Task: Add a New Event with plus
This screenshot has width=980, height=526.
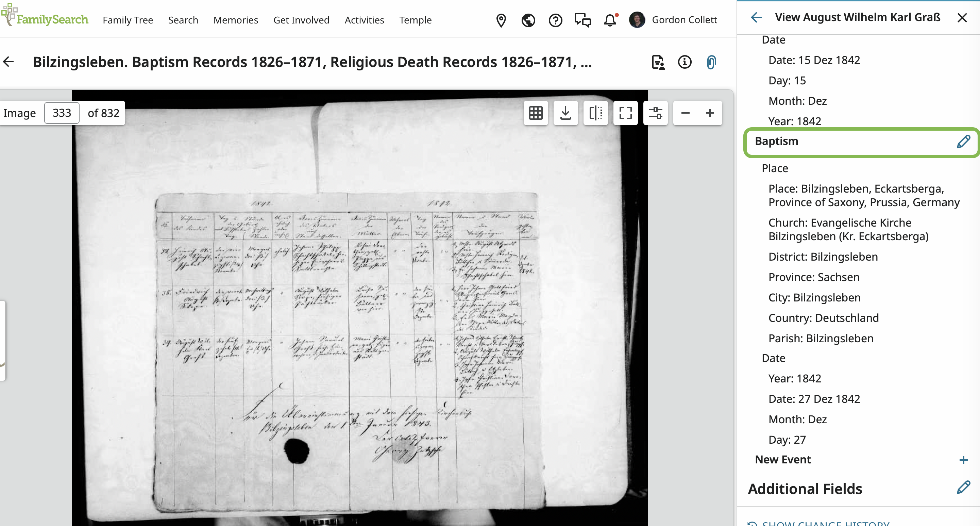Action: (x=963, y=460)
